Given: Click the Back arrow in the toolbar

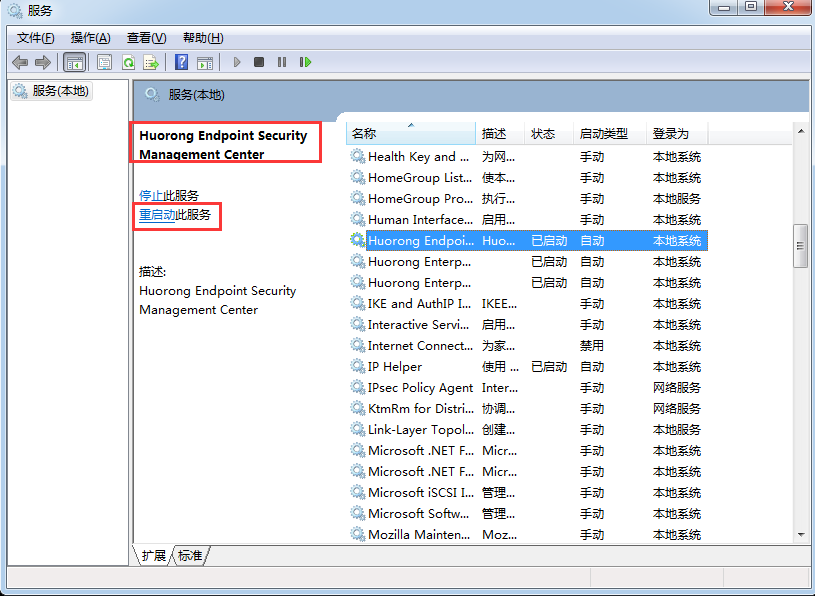Looking at the screenshot, I should pos(20,62).
